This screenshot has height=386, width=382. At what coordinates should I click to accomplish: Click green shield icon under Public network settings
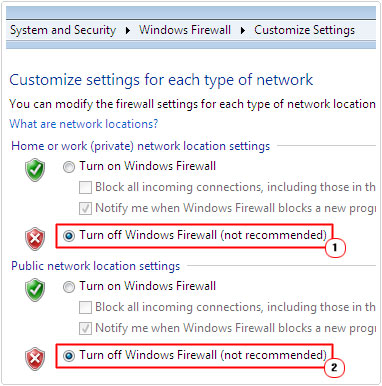(x=35, y=290)
